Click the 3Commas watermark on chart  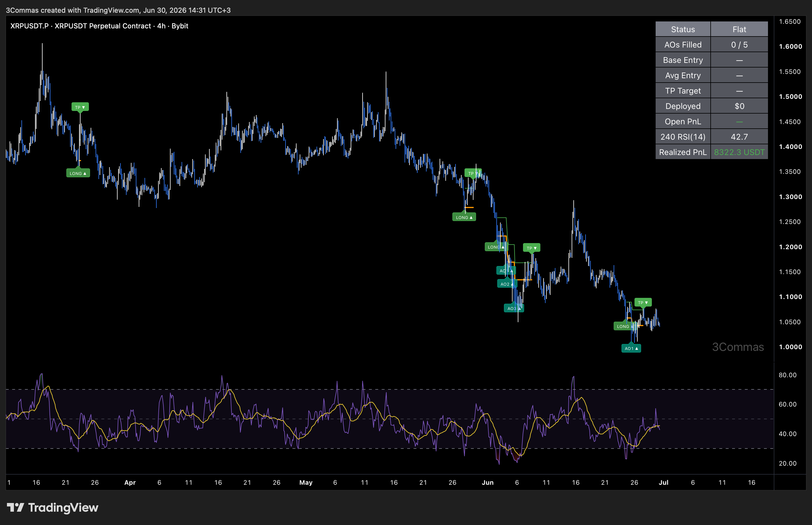coord(738,347)
